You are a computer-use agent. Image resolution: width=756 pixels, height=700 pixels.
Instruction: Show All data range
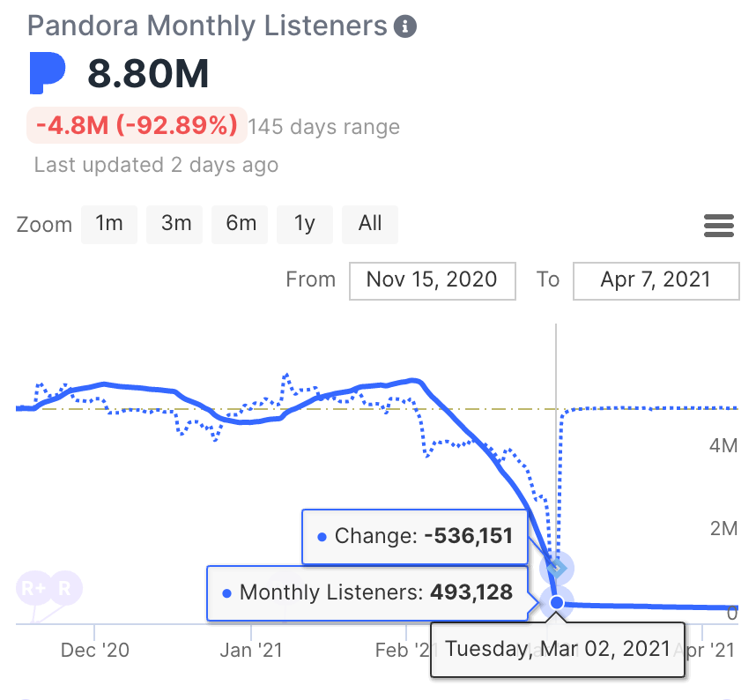tap(370, 224)
